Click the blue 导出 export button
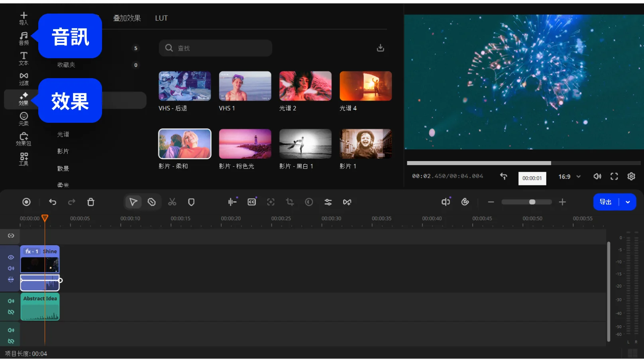Screen dimensions: 644x362 [605, 202]
